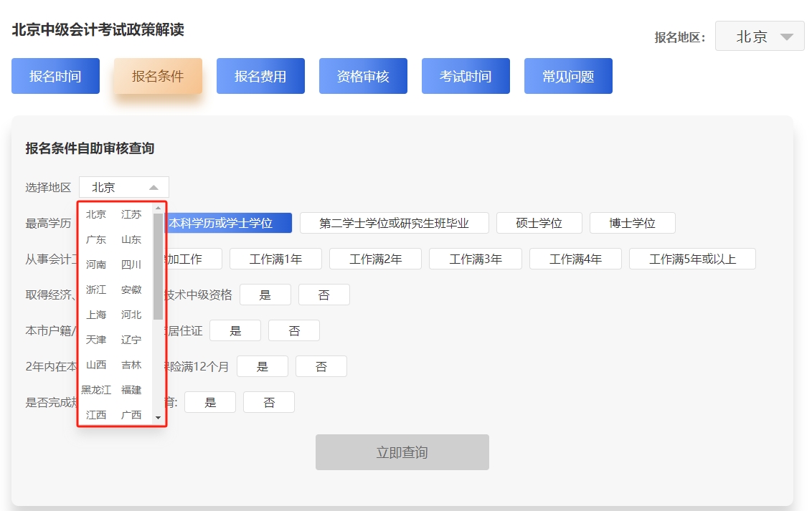Switch to the 报名时间 tab
Image resolution: width=812 pixels, height=511 pixels.
click(55, 75)
